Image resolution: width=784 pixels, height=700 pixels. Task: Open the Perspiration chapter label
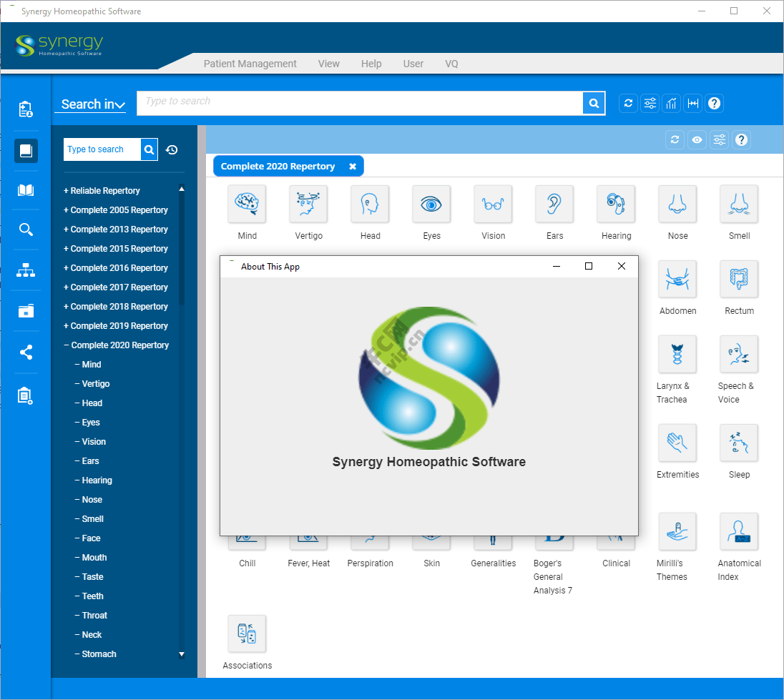click(370, 563)
